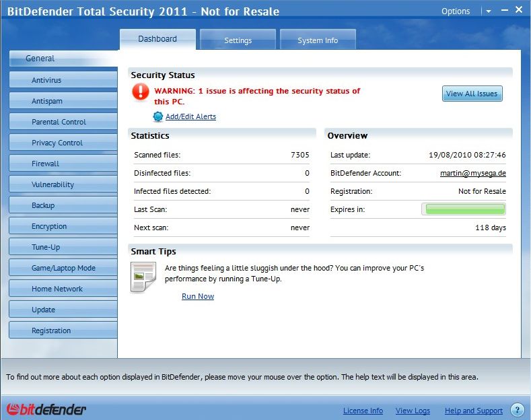Select General in the sidebar

[63, 59]
